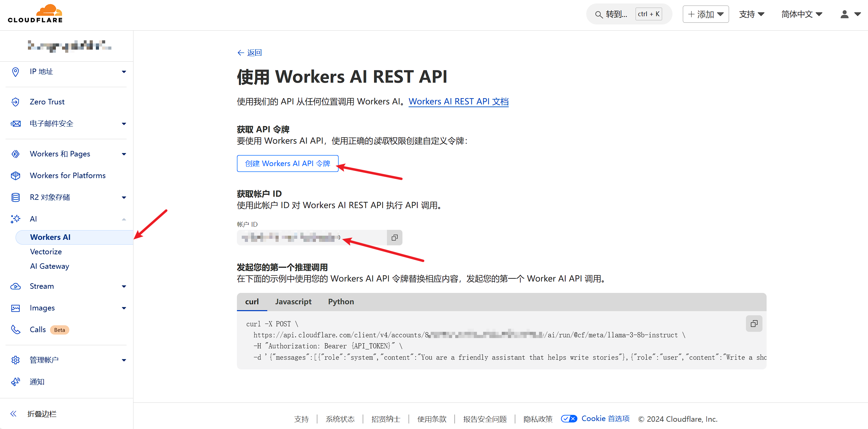Collapse the AI sidebar section
This screenshot has width=868, height=429.
pos(124,219)
